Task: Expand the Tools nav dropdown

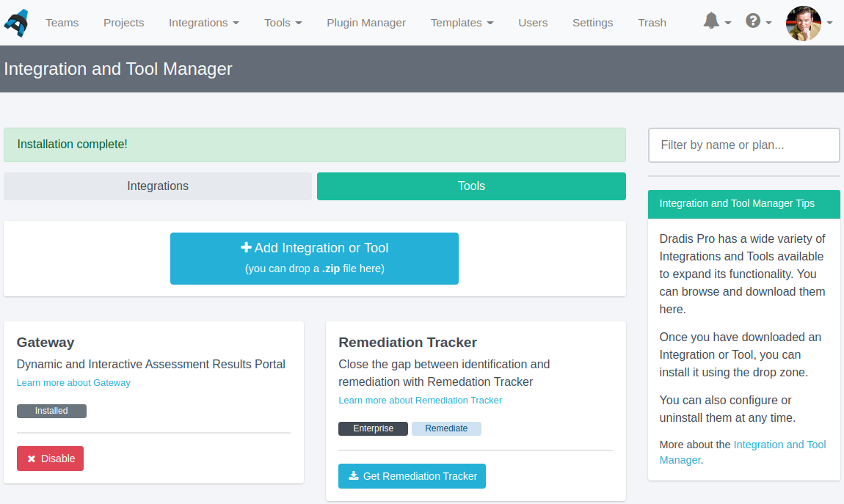Action: point(283,23)
